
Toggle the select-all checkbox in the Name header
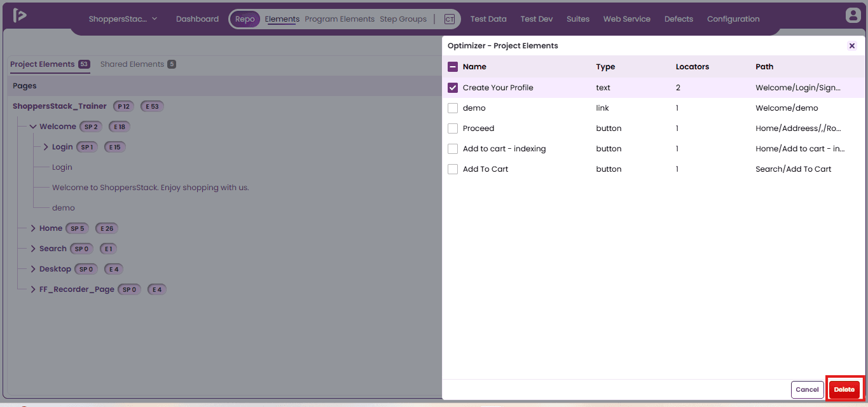tap(453, 67)
